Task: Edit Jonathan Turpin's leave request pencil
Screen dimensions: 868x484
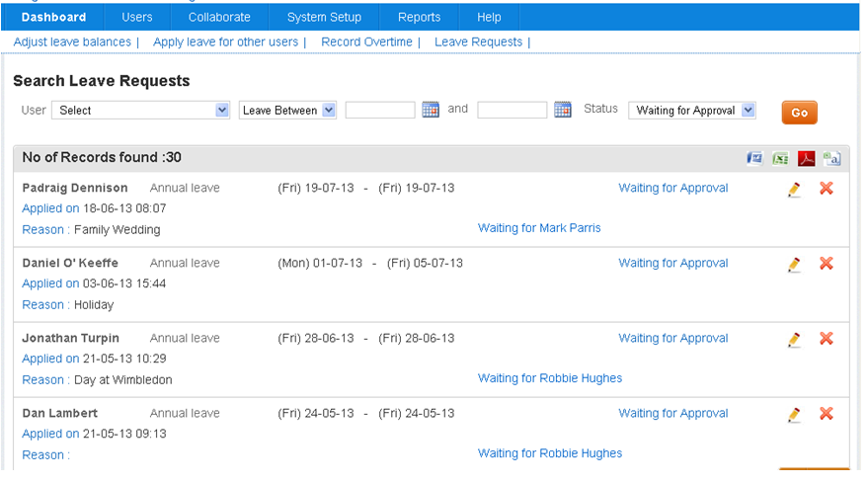Action: (x=794, y=339)
